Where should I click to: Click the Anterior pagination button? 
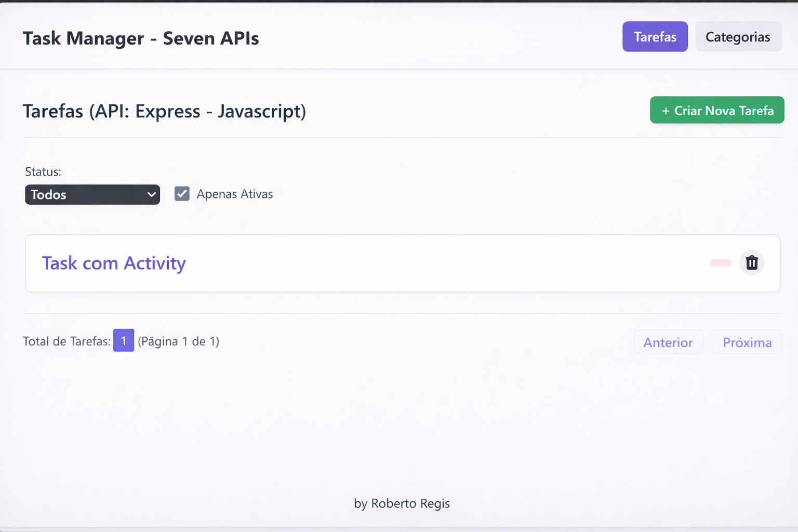coord(668,342)
